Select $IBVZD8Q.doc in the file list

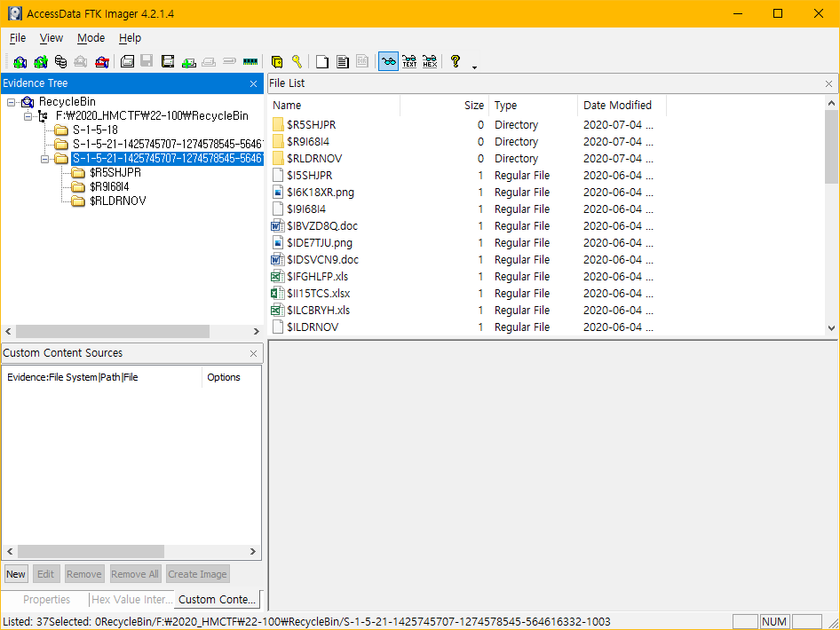click(322, 226)
